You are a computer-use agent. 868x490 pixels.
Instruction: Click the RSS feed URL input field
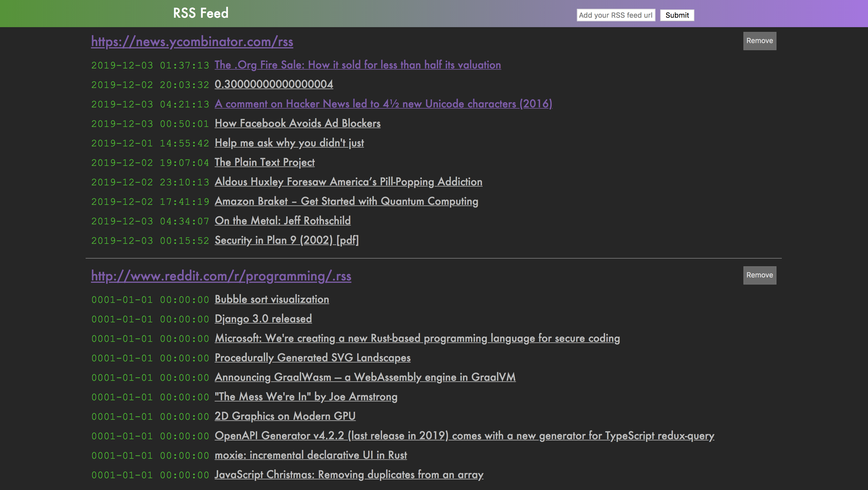coord(616,15)
